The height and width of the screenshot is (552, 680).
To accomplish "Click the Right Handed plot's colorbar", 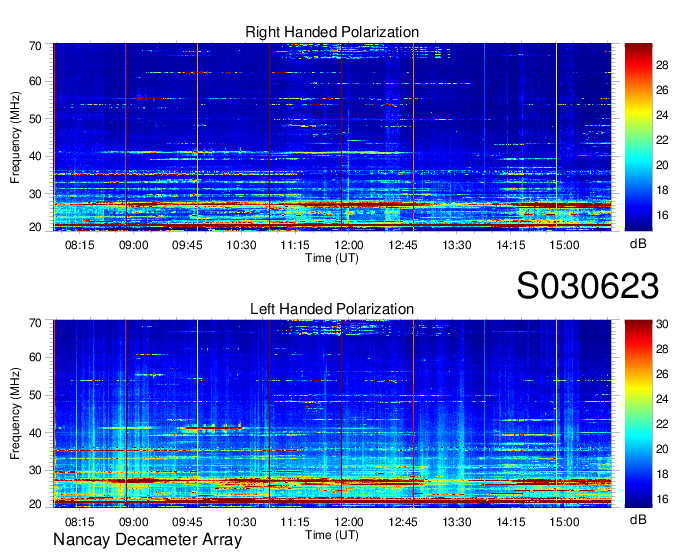I will (x=638, y=137).
